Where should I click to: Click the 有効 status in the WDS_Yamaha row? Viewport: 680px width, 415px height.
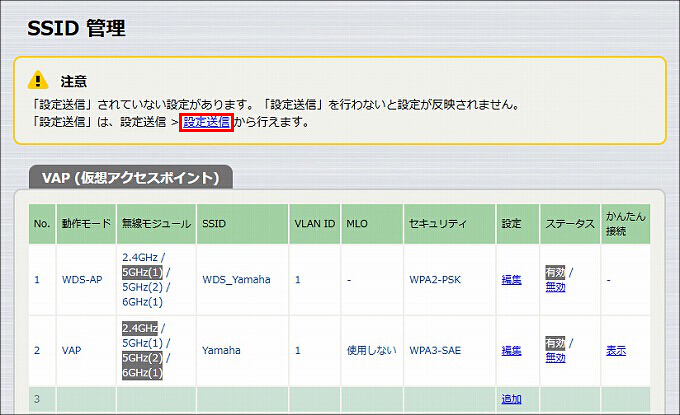(x=555, y=272)
